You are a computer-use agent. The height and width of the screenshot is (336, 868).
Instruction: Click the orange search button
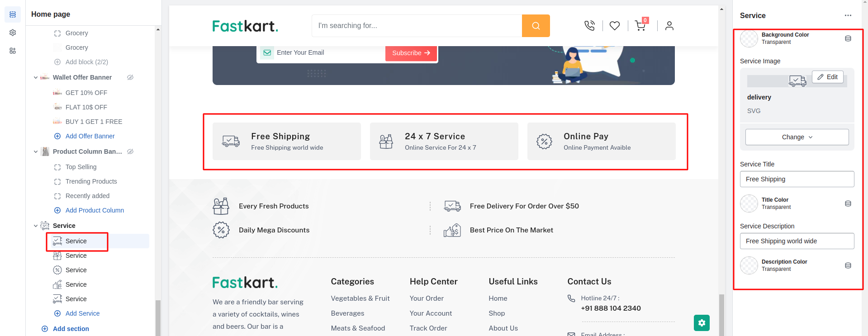(536, 26)
